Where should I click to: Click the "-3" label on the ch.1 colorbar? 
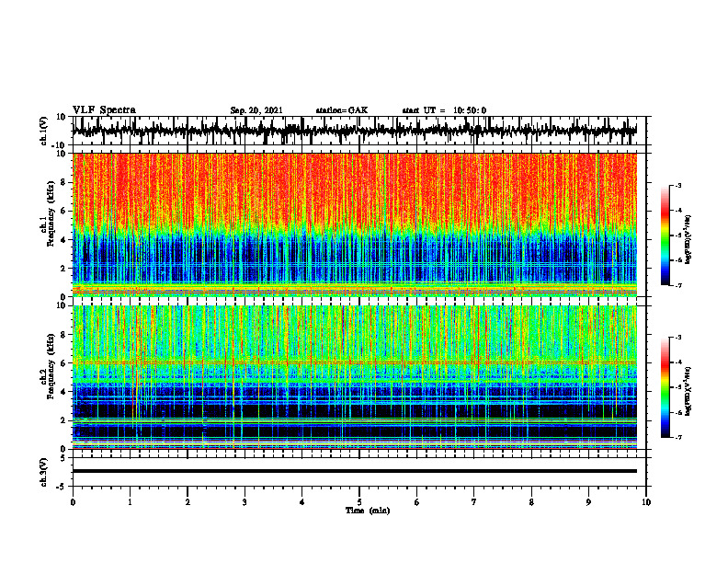pyautogui.click(x=677, y=185)
